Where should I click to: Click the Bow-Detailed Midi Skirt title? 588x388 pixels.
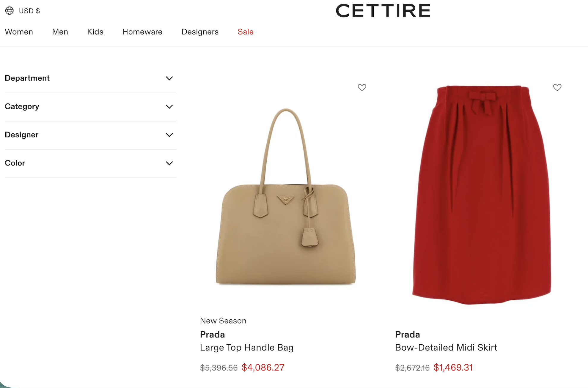446,348
